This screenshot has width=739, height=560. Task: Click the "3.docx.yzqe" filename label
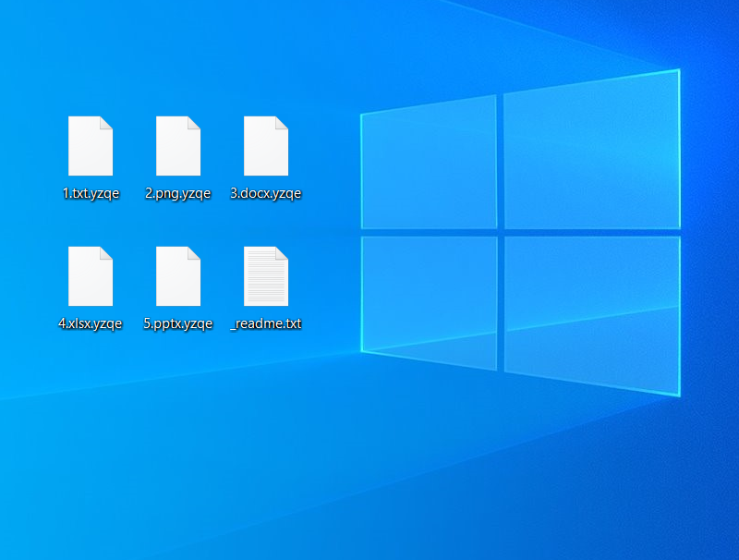(x=266, y=193)
